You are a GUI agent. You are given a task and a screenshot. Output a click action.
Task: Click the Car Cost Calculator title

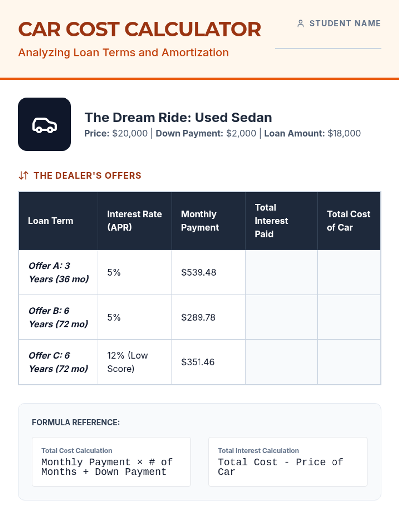coord(140,29)
